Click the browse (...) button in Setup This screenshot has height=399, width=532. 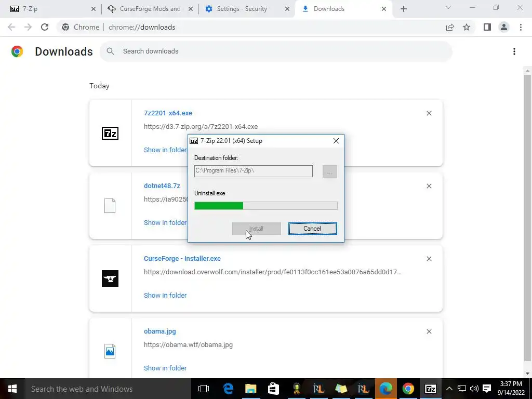click(x=330, y=171)
